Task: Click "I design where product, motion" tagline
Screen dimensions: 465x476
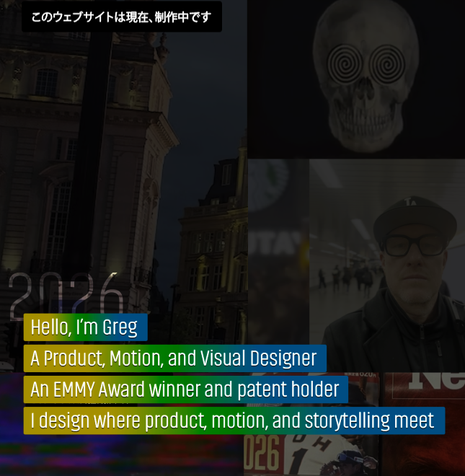Action: tap(234, 420)
